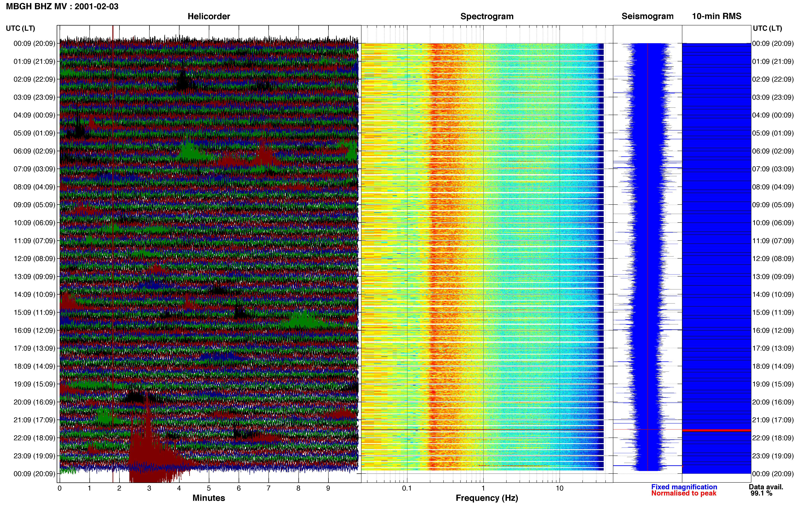Click the right 'UTC (LT)' axis label
This screenshot has width=812, height=508.
767,28
